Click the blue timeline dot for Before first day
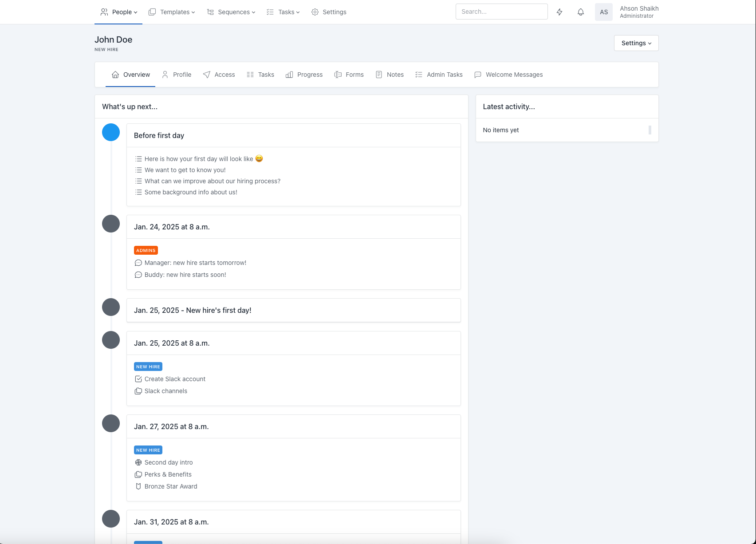This screenshot has width=756, height=544. tap(111, 132)
